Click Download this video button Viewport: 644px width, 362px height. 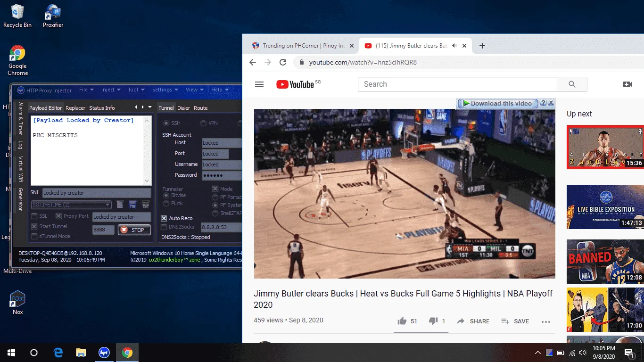tap(497, 103)
